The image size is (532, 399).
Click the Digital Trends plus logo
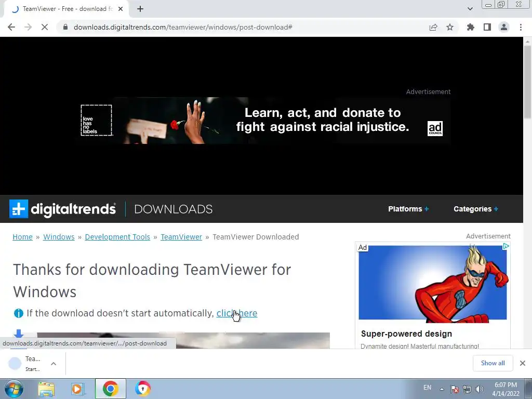(x=19, y=209)
